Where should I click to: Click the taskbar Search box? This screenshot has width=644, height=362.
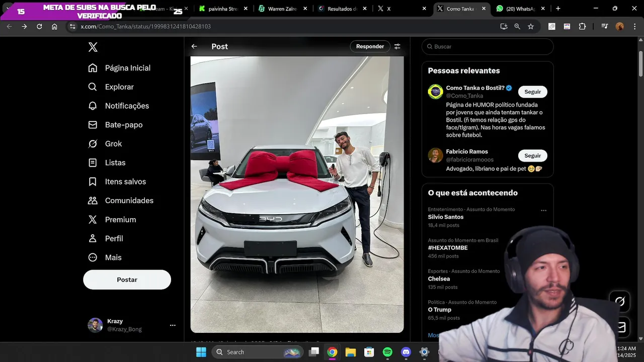click(x=258, y=352)
